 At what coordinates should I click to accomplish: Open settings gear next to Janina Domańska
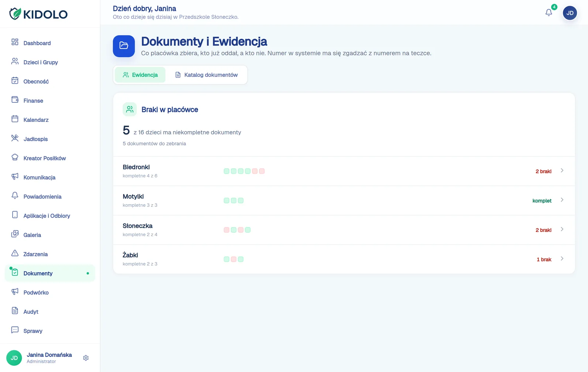pos(86,358)
